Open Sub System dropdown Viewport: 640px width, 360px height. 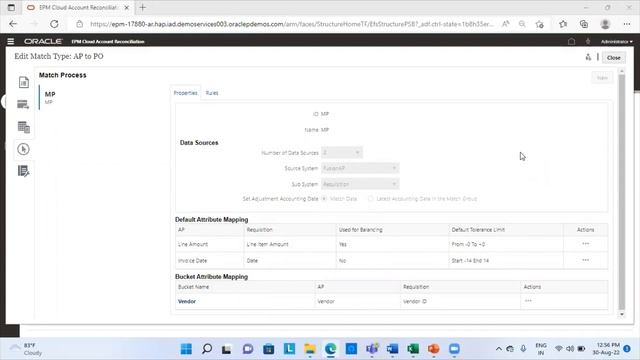tap(360, 184)
